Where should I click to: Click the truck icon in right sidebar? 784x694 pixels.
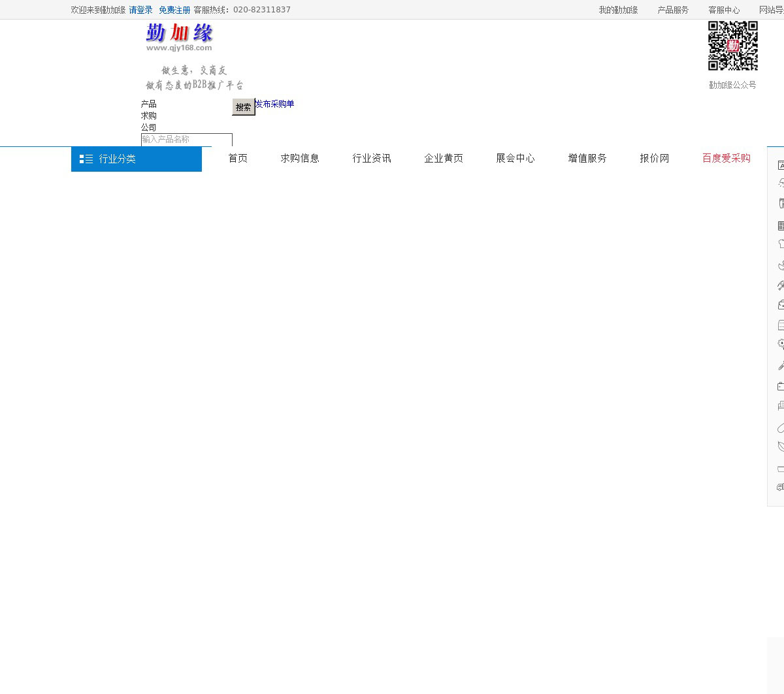[780, 487]
